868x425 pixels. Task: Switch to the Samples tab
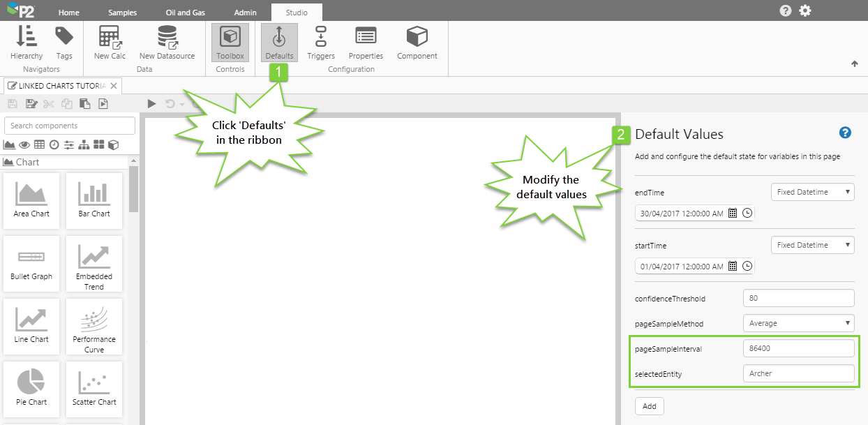[x=124, y=13]
